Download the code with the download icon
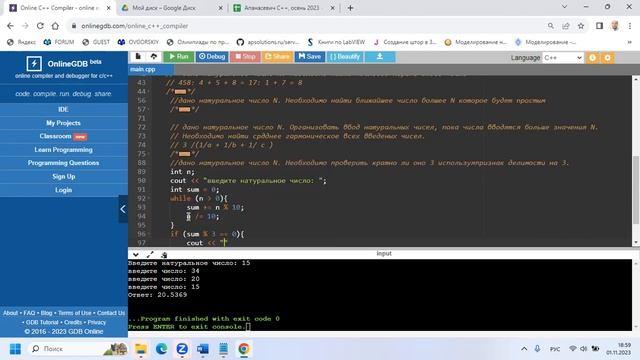This screenshot has width=640, height=360. (x=380, y=57)
